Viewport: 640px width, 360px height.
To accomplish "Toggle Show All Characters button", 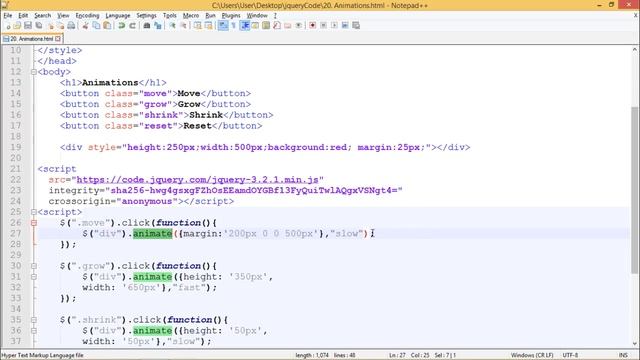I will coord(233,26).
